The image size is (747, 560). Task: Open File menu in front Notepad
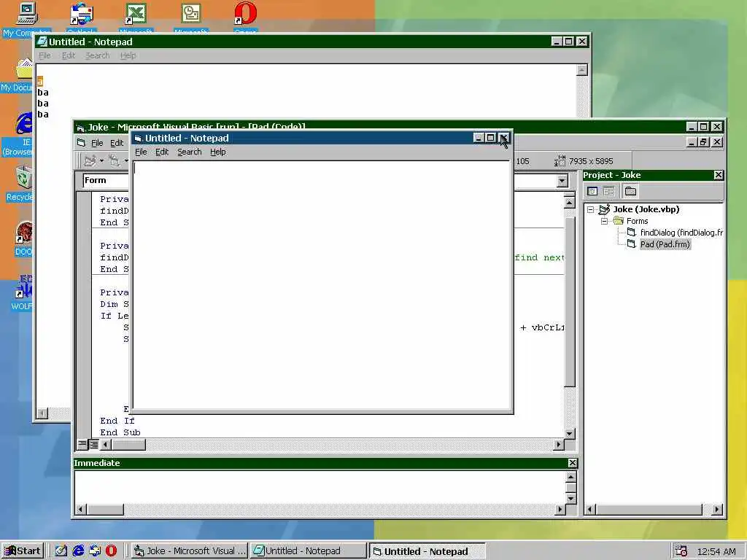pyautogui.click(x=141, y=152)
